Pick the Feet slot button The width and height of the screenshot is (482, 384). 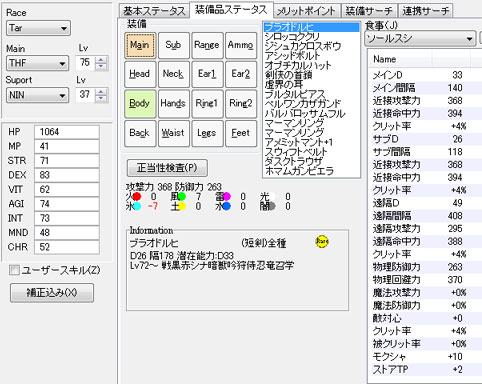(241, 133)
